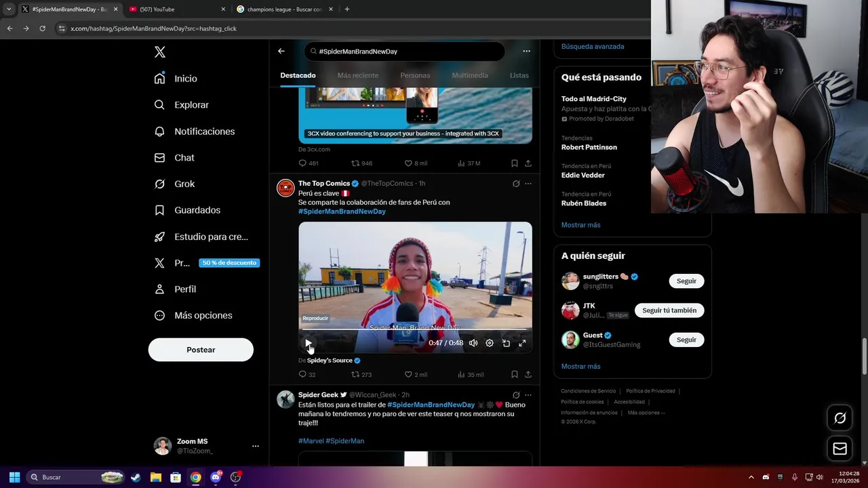Screen dimensions: 868x488
Task: Click the X logo in the sidebar
Action: point(159,52)
